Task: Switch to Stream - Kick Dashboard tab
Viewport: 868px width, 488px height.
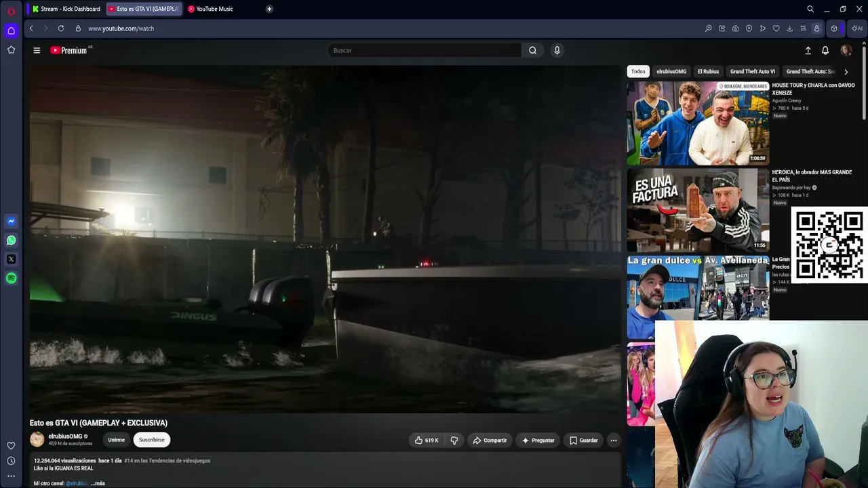Action: point(66,9)
